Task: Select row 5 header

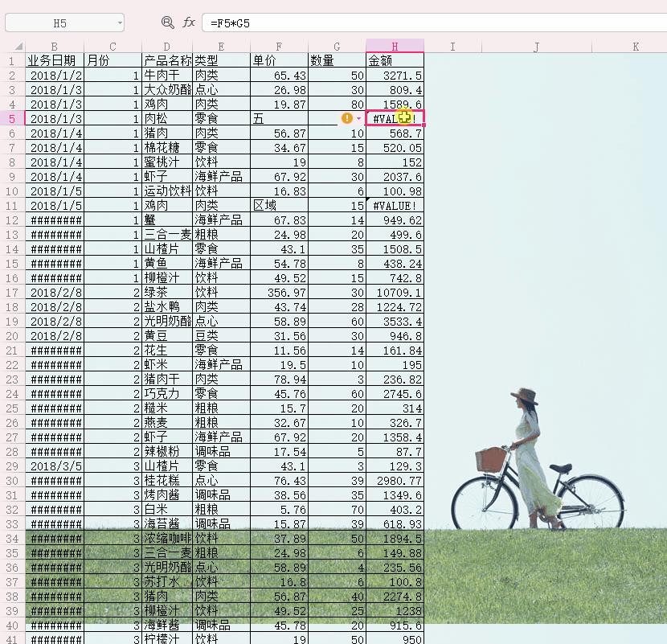Action: 12,119
